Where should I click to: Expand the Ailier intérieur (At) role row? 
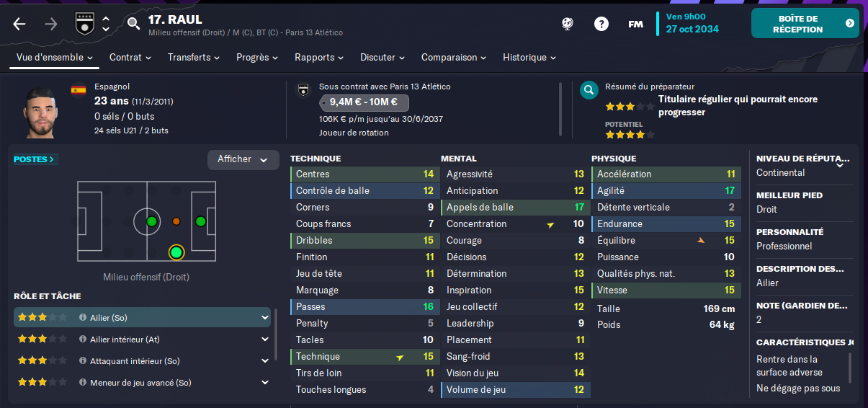click(143, 339)
